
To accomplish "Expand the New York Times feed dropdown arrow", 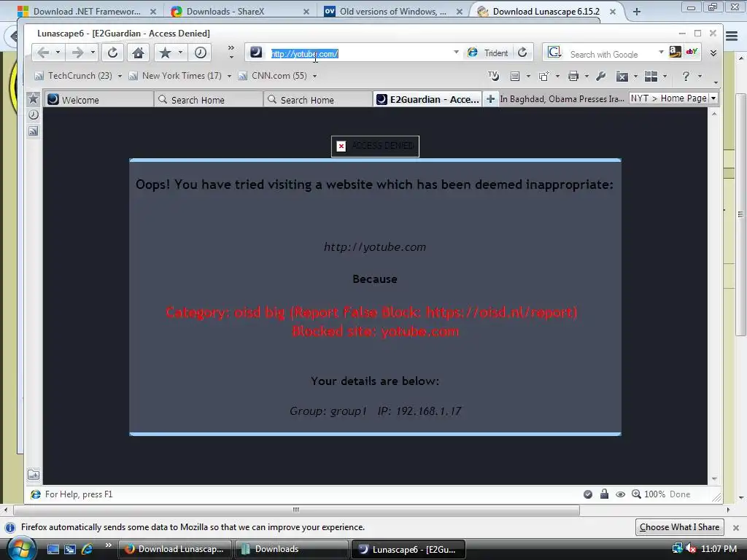I will 229,76.
